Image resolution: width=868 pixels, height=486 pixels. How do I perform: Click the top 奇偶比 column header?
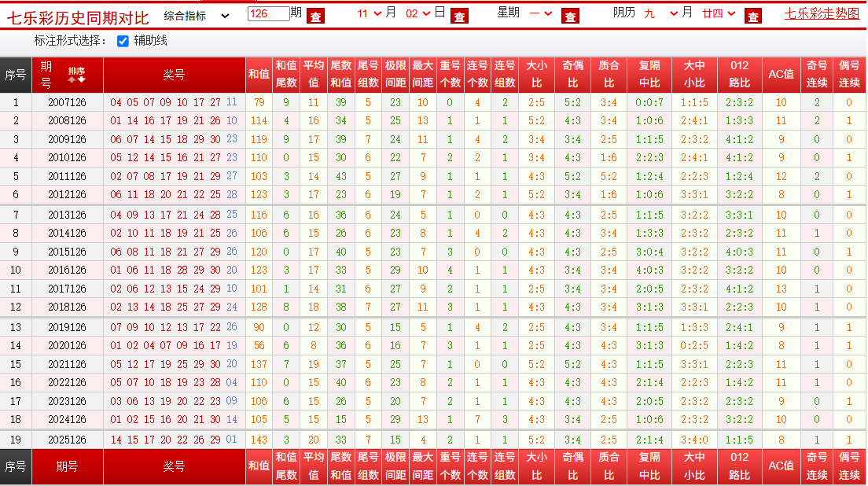(x=573, y=75)
